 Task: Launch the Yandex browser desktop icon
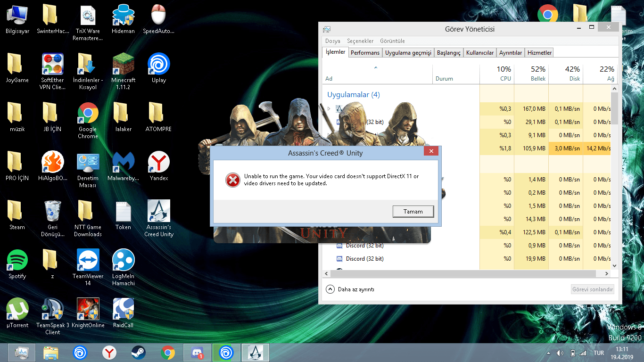158,166
